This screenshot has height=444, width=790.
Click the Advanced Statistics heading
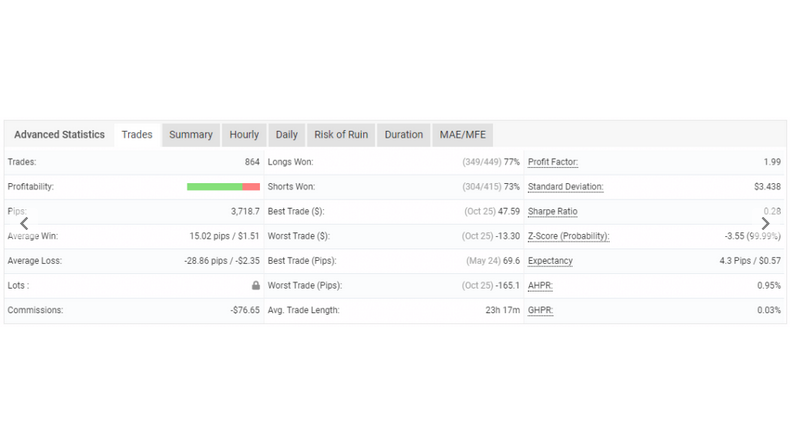(59, 135)
